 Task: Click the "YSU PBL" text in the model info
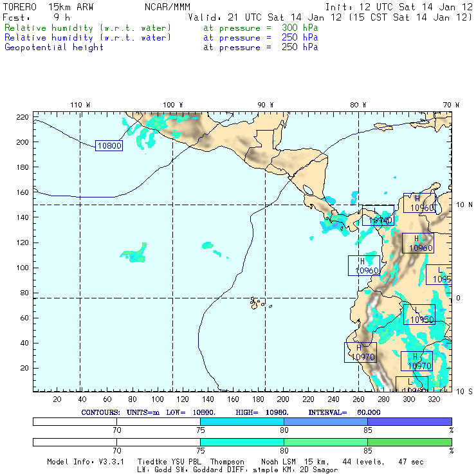pos(186,462)
